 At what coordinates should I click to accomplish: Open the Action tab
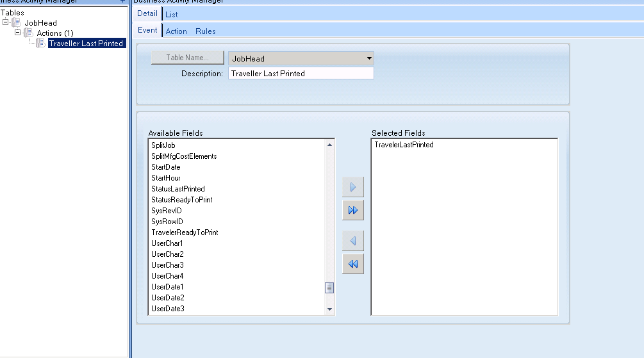pos(176,31)
